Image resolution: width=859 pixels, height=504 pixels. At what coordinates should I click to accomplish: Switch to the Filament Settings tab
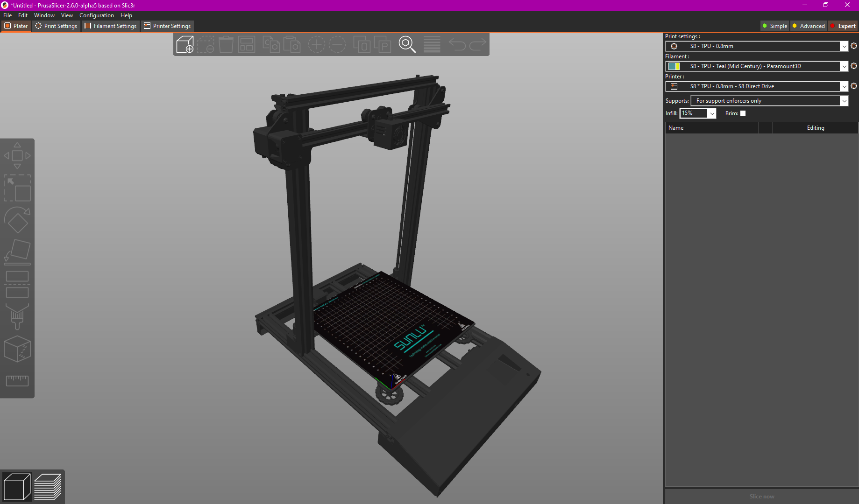tap(111, 26)
